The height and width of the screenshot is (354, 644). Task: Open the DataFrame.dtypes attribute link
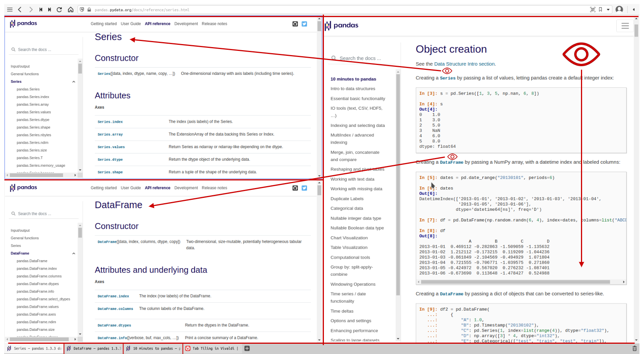click(x=114, y=326)
